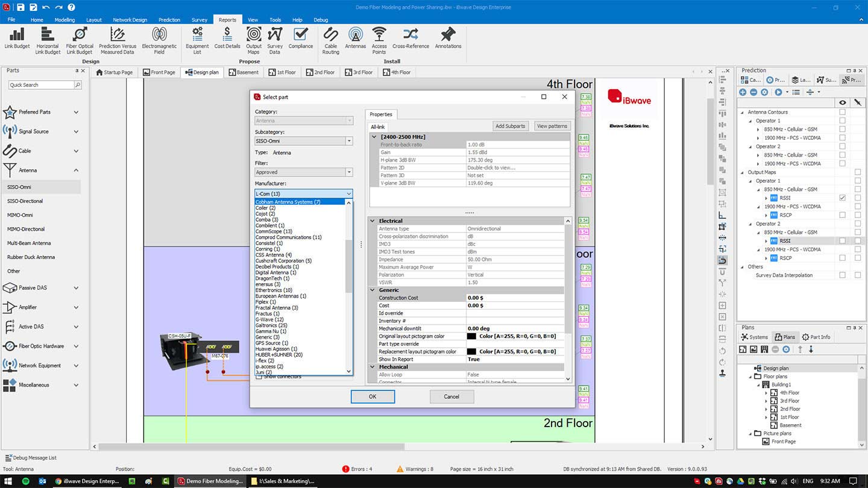Collapse the Electrical properties section
The height and width of the screenshot is (488, 868).
[x=373, y=221]
